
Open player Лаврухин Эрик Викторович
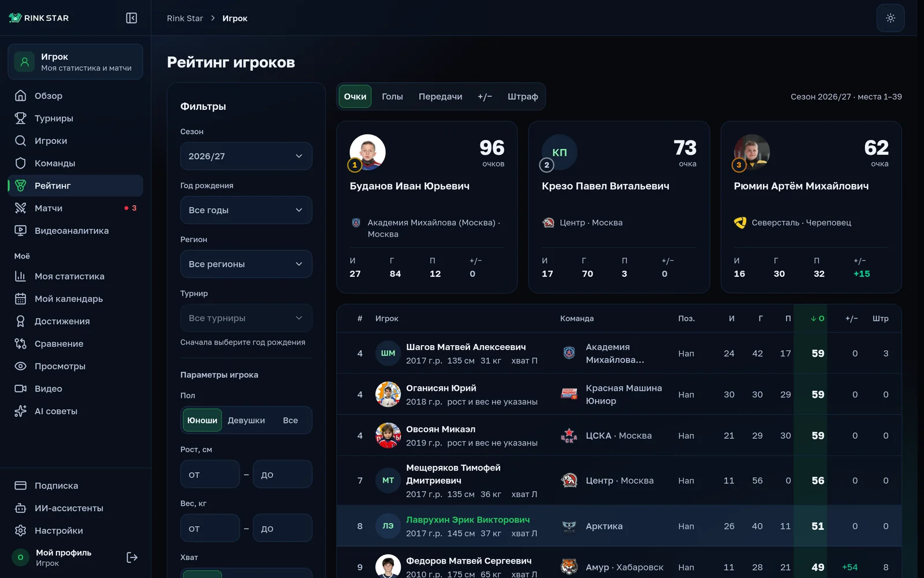(468, 520)
